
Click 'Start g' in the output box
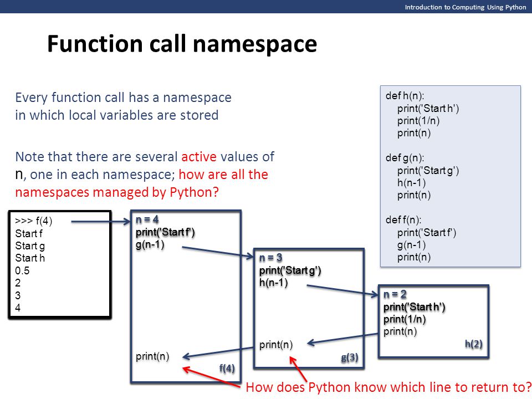(x=30, y=246)
